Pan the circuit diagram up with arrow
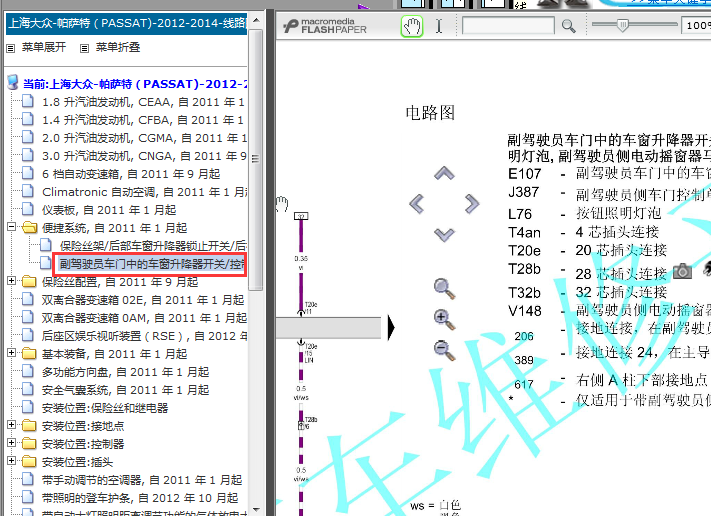 pyautogui.click(x=444, y=173)
